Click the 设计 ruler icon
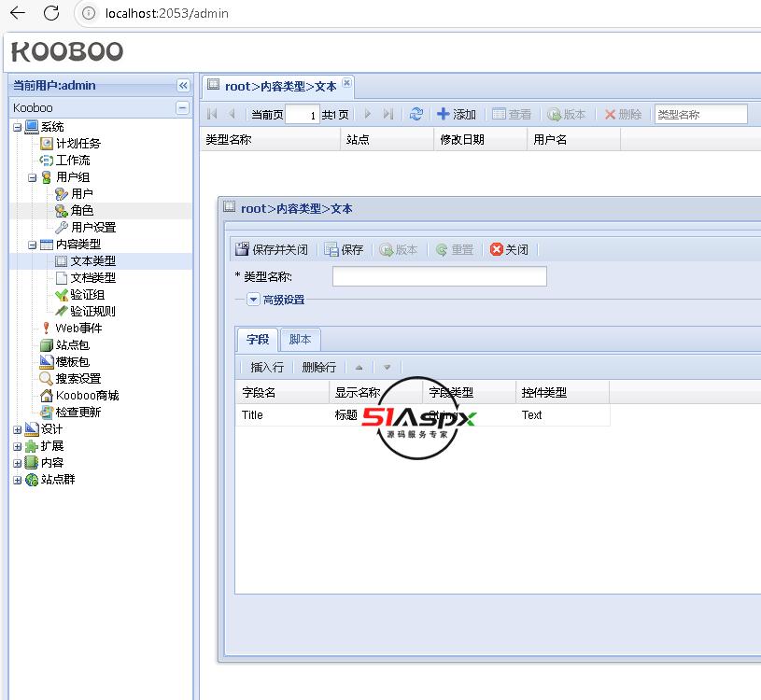Viewport: 761px width, 700px height. 32,429
